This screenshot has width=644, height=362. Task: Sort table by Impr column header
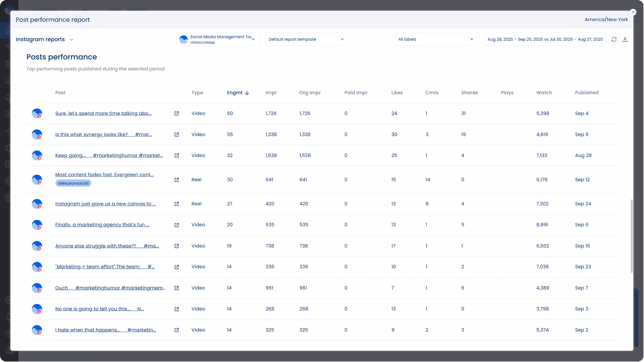tap(271, 93)
